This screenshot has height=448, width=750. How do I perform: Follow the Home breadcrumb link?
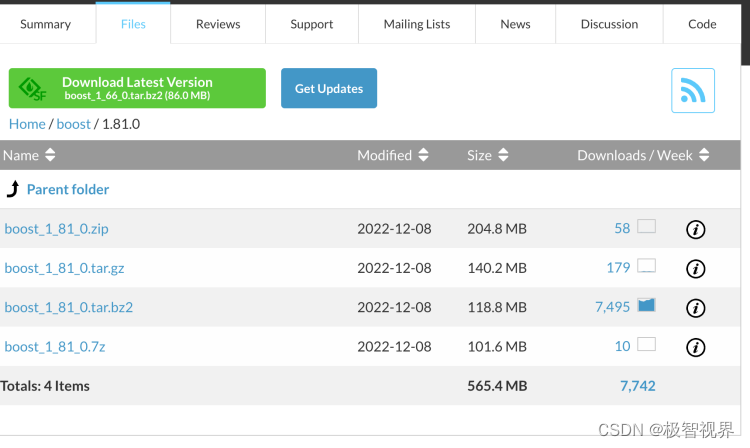(27, 124)
